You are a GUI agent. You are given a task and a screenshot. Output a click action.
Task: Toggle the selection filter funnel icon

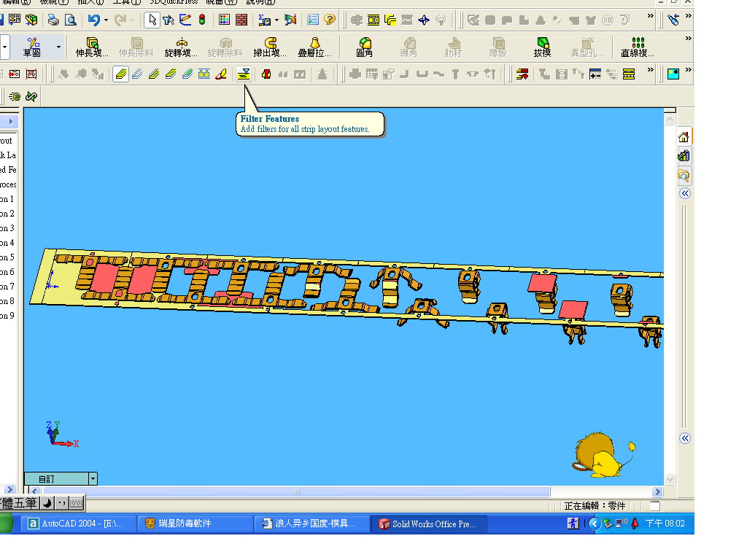point(169,20)
